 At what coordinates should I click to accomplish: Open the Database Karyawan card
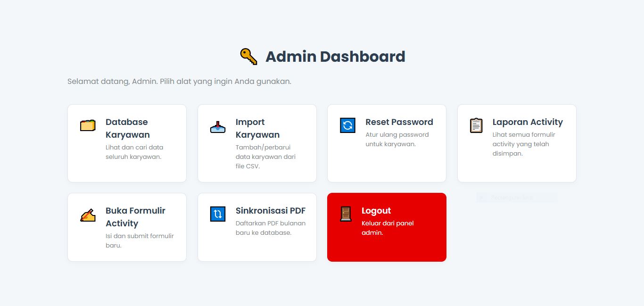click(x=127, y=142)
